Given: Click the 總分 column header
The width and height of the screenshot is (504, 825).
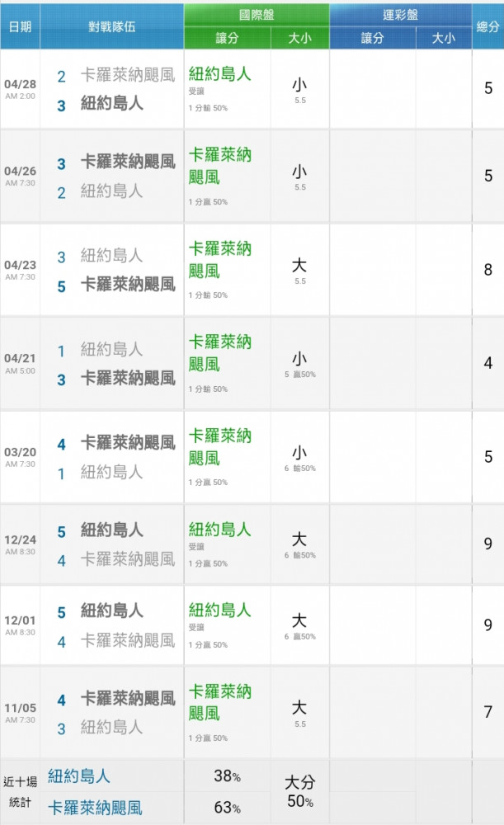Looking at the screenshot, I should 488,27.
